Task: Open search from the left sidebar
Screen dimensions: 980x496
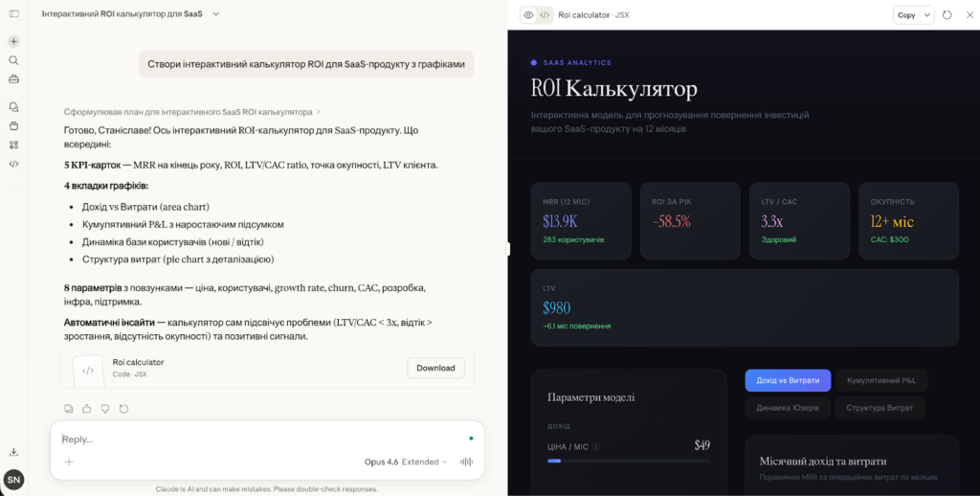Action: pos(13,60)
